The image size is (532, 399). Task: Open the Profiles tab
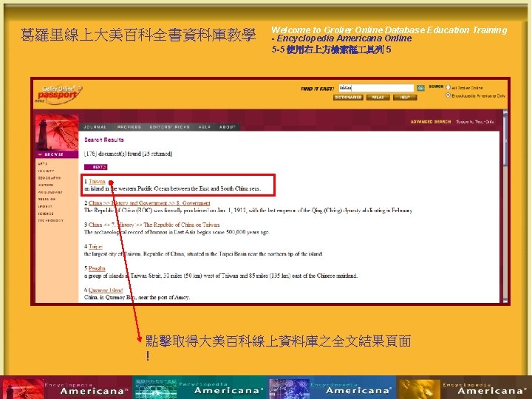(129, 127)
